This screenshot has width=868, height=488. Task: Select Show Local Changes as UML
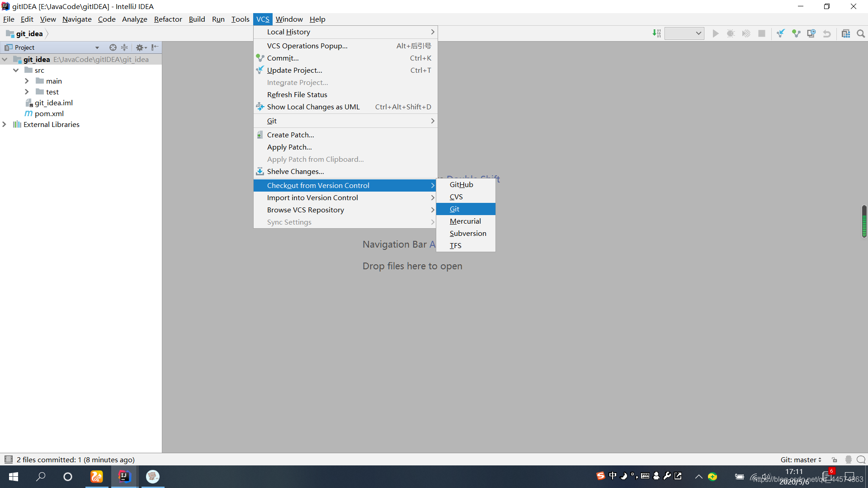tap(345, 107)
